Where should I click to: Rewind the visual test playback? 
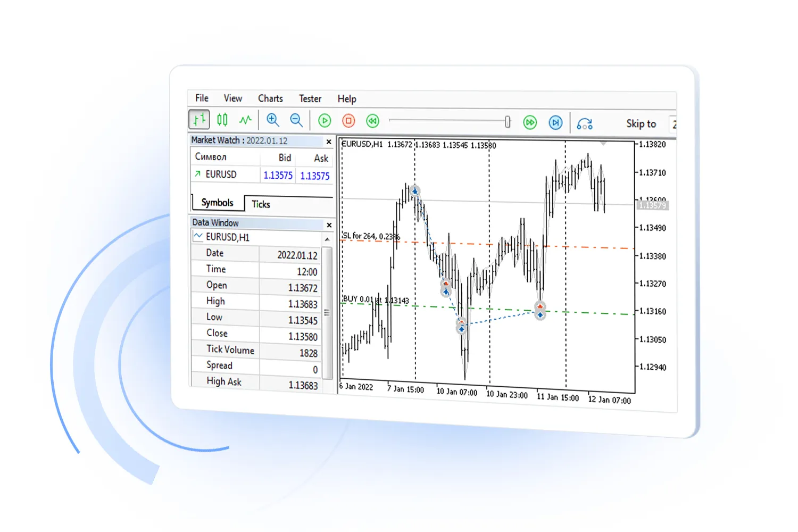coord(372,121)
